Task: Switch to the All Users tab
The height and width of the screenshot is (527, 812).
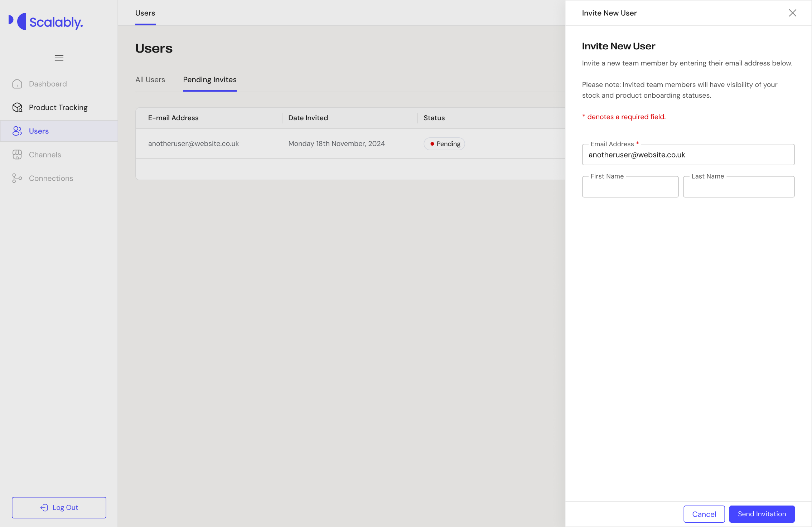Action: click(150, 79)
